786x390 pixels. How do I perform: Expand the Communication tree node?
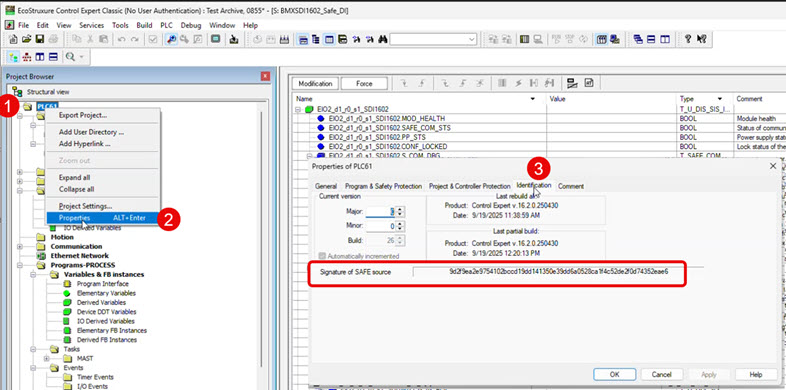[x=20, y=247]
